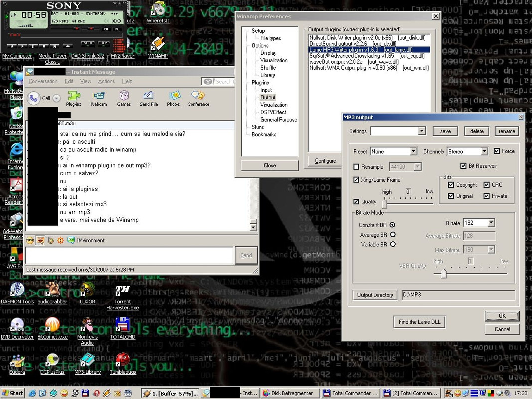Toggle the CRC bit checkbox
The height and width of the screenshot is (399, 532).
click(x=486, y=184)
